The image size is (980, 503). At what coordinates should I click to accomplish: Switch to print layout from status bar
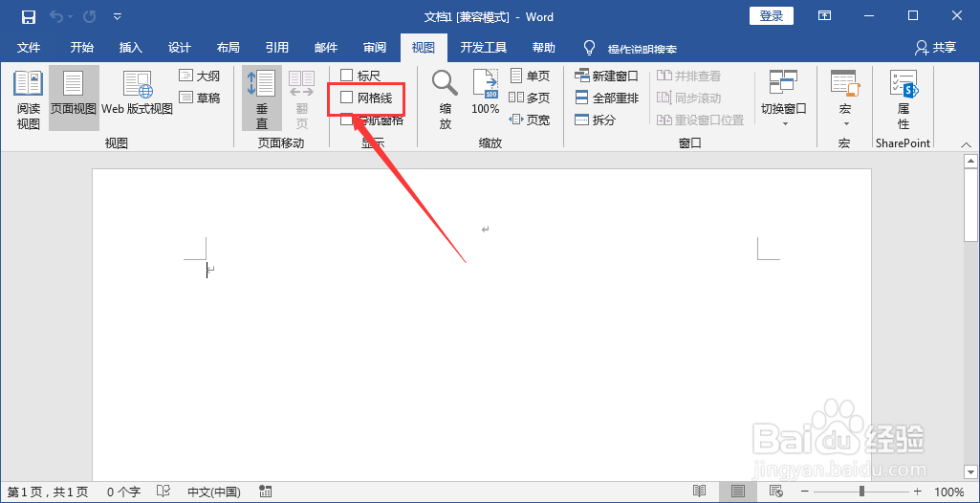point(738,492)
